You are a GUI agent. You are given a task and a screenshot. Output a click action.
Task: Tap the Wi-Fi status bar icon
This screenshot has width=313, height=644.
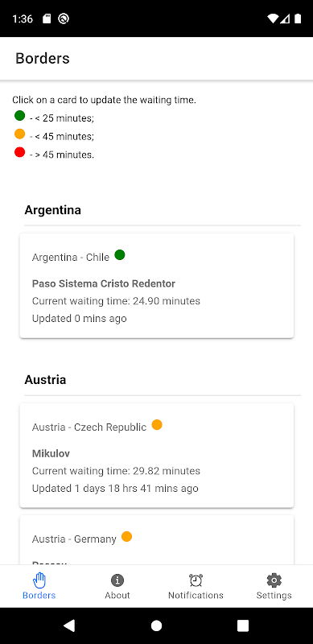click(272, 19)
